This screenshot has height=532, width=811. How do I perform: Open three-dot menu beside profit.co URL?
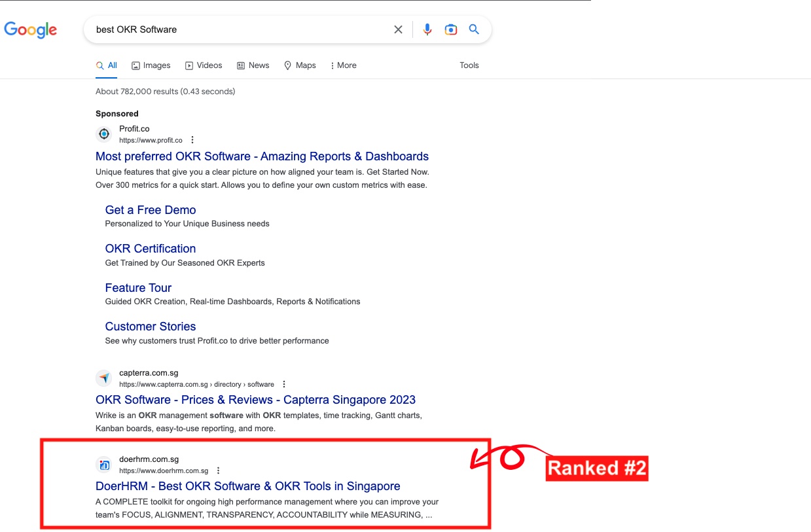pyautogui.click(x=192, y=140)
